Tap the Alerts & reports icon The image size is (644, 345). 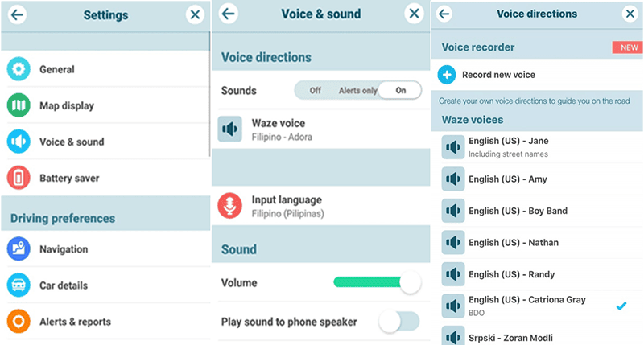pos(19,321)
